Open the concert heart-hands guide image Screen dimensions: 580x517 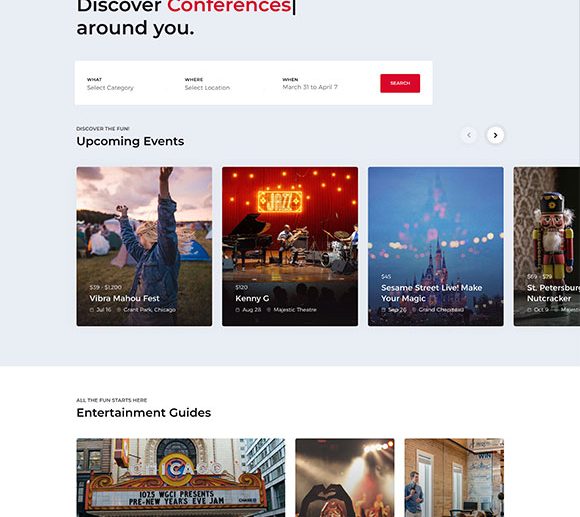point(345,477)
